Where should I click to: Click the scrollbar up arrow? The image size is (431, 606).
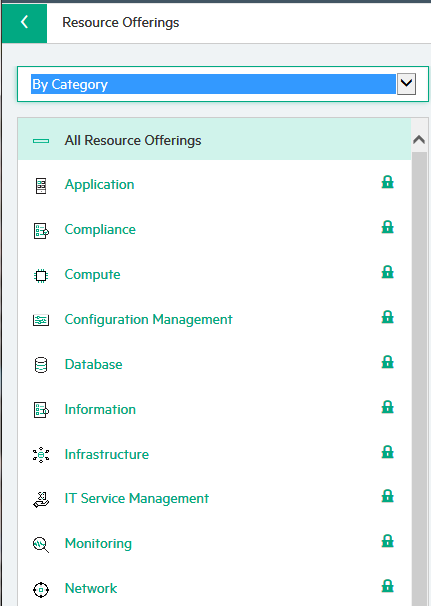point(419,140)
